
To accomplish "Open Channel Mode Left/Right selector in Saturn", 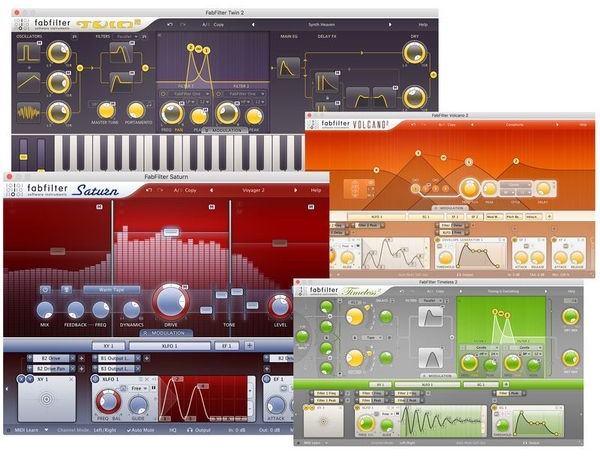I will [105, 430].
